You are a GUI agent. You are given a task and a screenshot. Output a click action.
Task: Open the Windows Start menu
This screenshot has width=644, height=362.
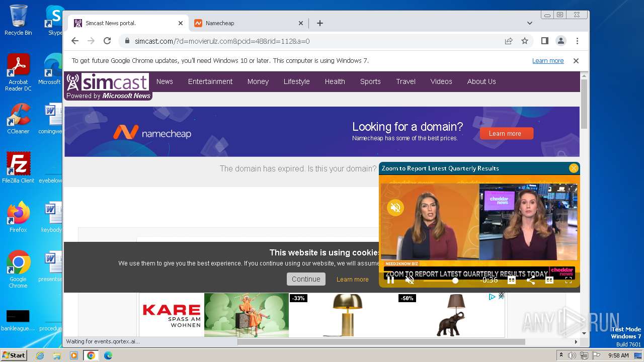pos(14,355)
